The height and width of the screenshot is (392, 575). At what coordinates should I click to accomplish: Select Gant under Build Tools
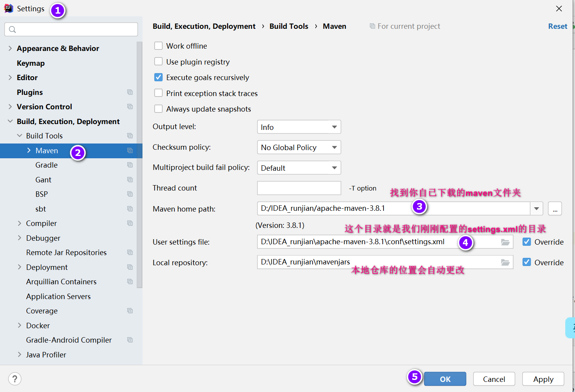[x=43, y=180]
